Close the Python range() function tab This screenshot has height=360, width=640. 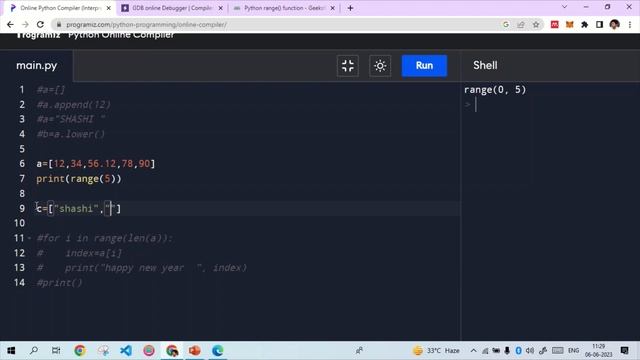coord(332,8)
